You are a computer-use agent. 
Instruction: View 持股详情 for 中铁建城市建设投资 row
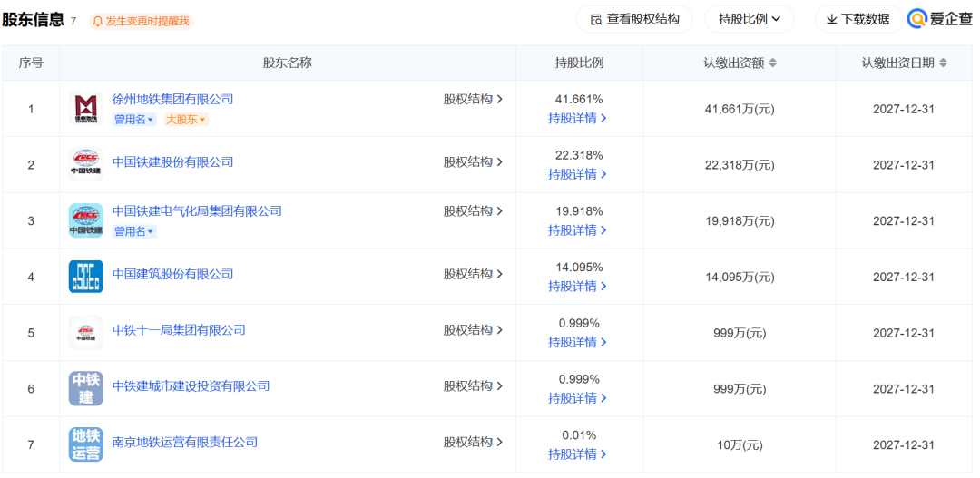pyautogui.click(x=577, y=398)
